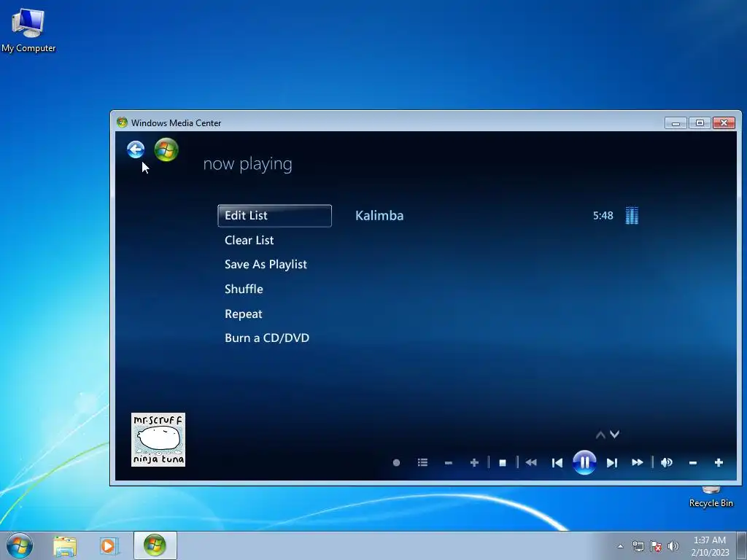Open Action Center flag icon

656,546
